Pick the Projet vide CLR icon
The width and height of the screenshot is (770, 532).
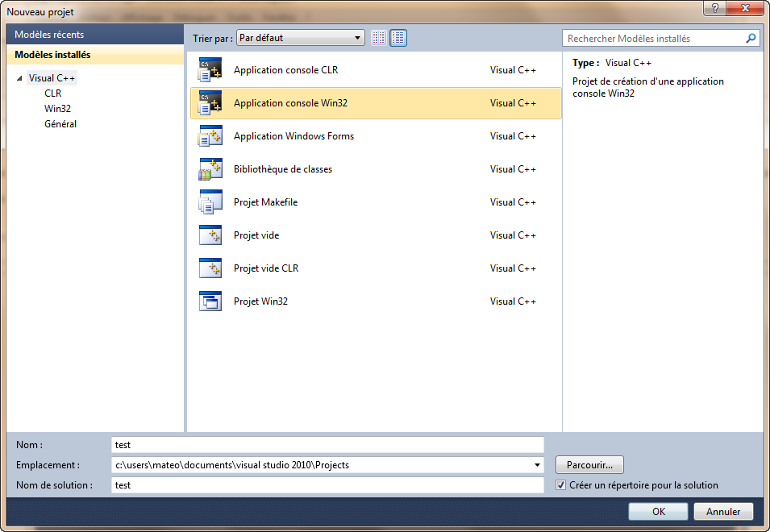pyautogui.click(x=210, y=268)
